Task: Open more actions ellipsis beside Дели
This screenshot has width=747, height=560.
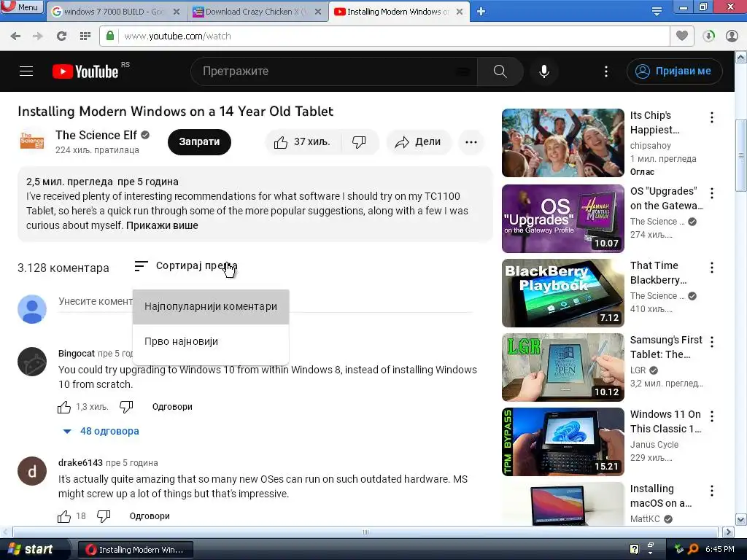Action: [471, 142]
